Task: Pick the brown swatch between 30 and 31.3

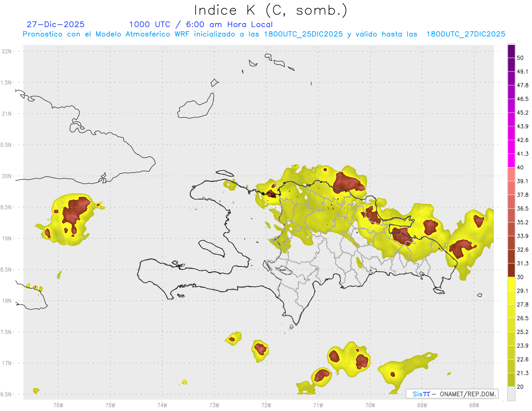Action: [x=512, y=270]
